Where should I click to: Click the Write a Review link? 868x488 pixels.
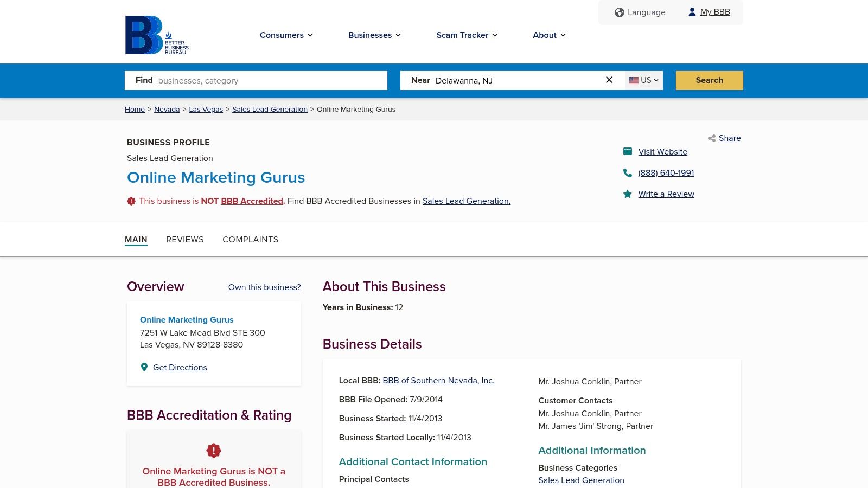(666, 194)
